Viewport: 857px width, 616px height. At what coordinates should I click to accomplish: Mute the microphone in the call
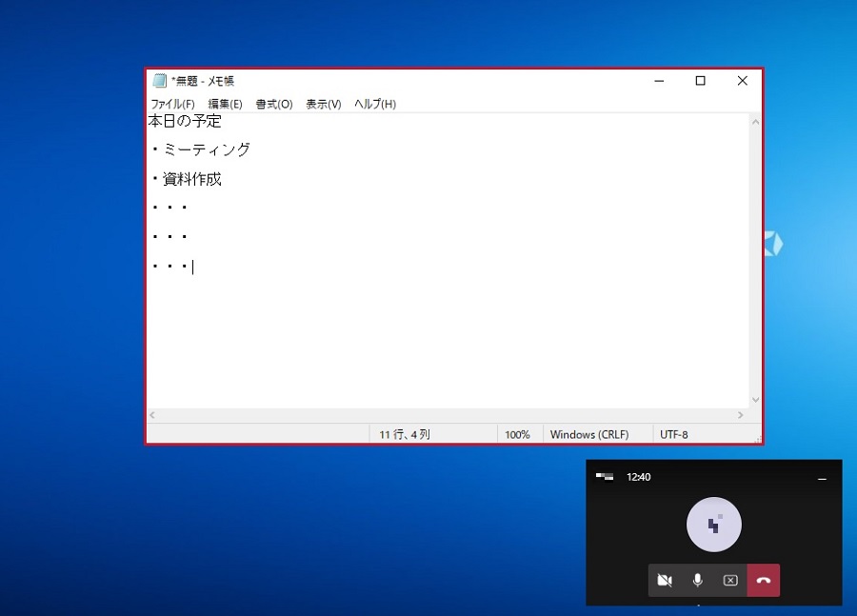coord(697,580)
